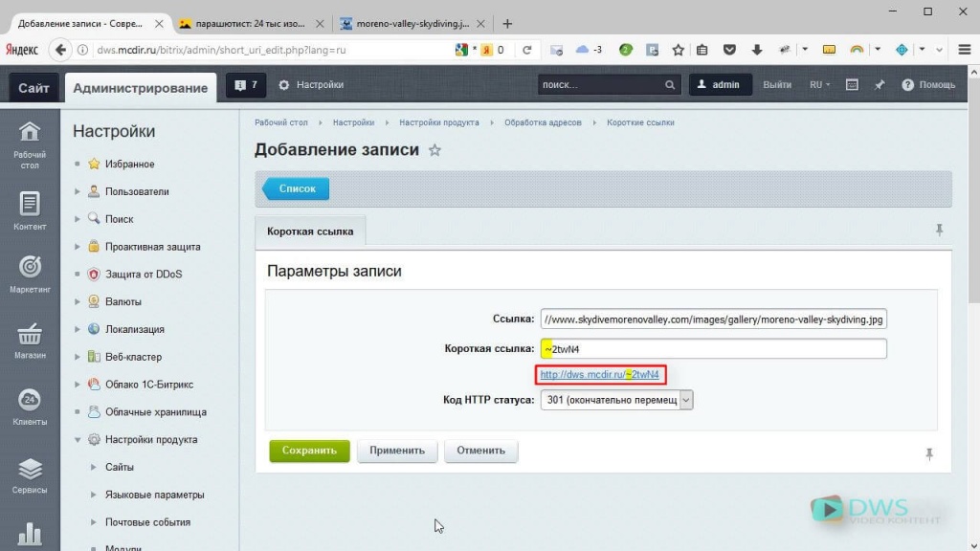Click the blue Список button
Image resolution: width=980 pixels, height=551 pixels.
point(297,188)
